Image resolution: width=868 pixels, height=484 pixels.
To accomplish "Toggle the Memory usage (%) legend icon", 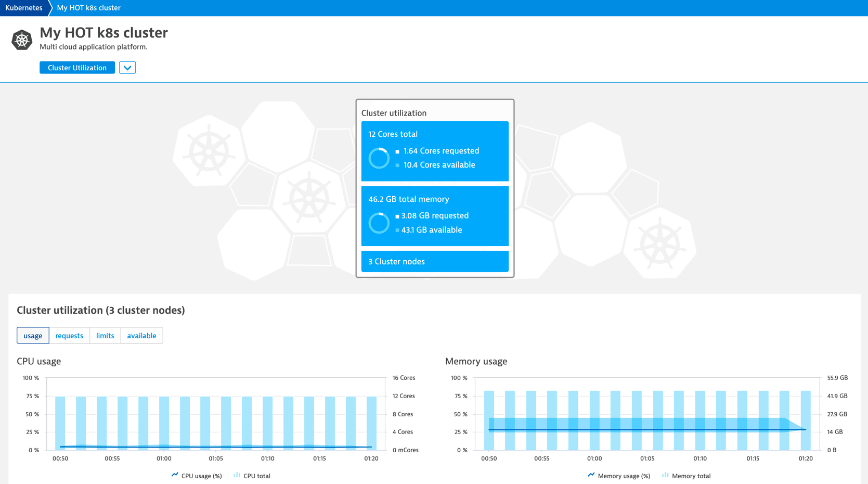I will [591, 475].
